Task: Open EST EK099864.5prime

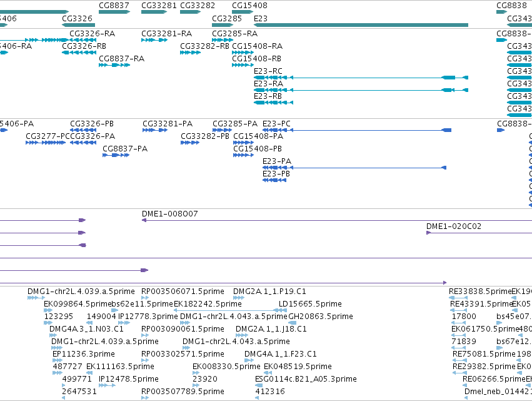Action: [48, 310]
